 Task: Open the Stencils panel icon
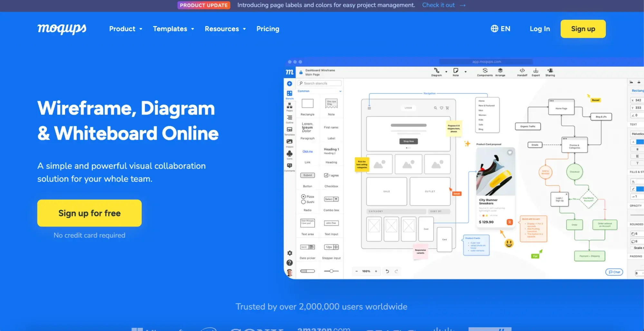click(x=290, y=93)
